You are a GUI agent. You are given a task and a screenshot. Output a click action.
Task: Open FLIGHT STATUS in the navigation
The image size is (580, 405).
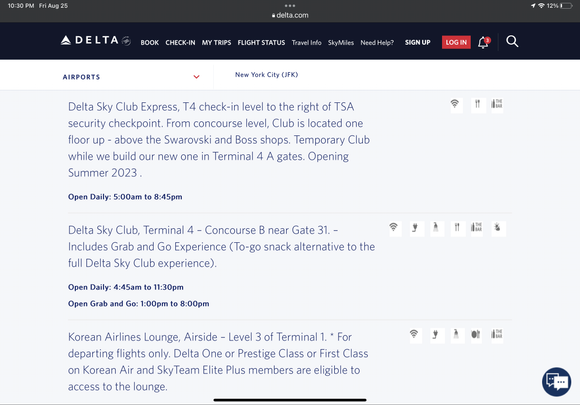[x=261, y=43]
